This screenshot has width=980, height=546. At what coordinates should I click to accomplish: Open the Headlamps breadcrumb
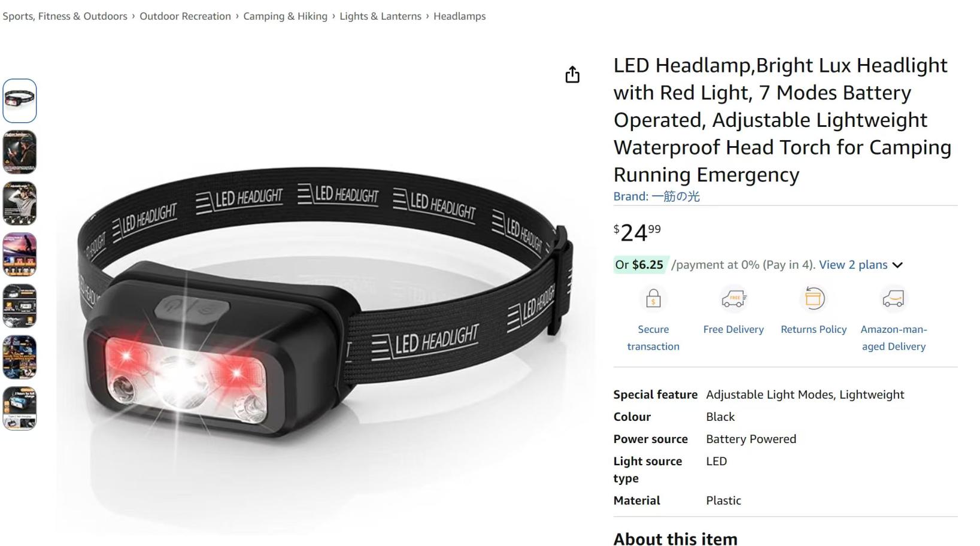tap(459, 16)
